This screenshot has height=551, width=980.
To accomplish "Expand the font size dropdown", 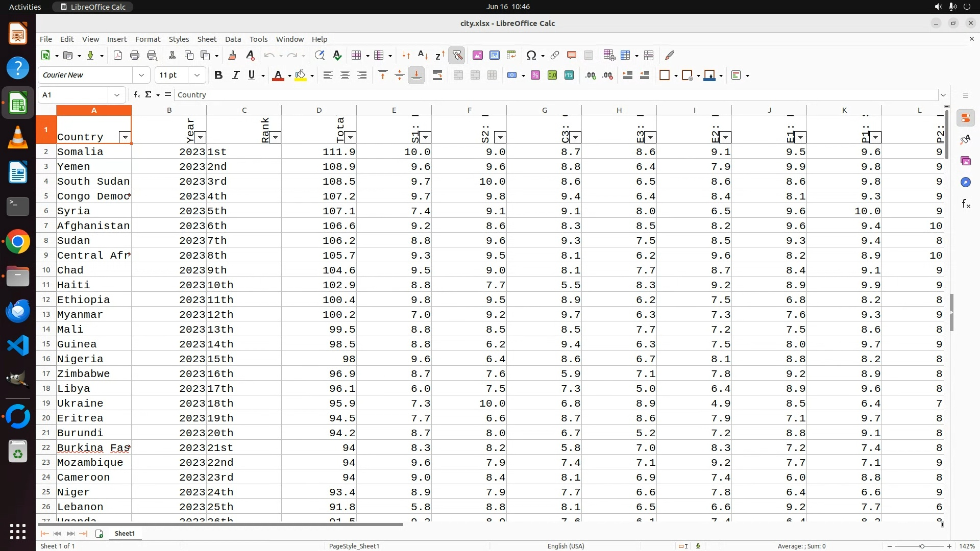I will 197,76.
